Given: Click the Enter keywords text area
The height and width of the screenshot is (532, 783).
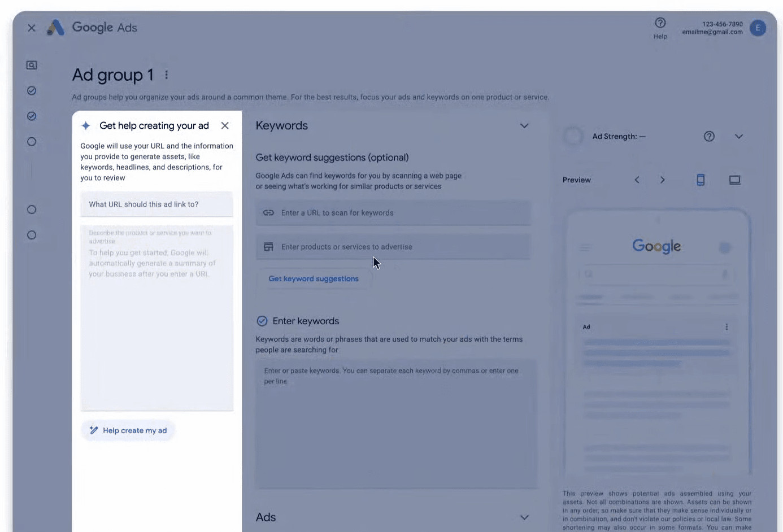Looking at the screenshot, I should pyautogui.click(x=397, y=424).
